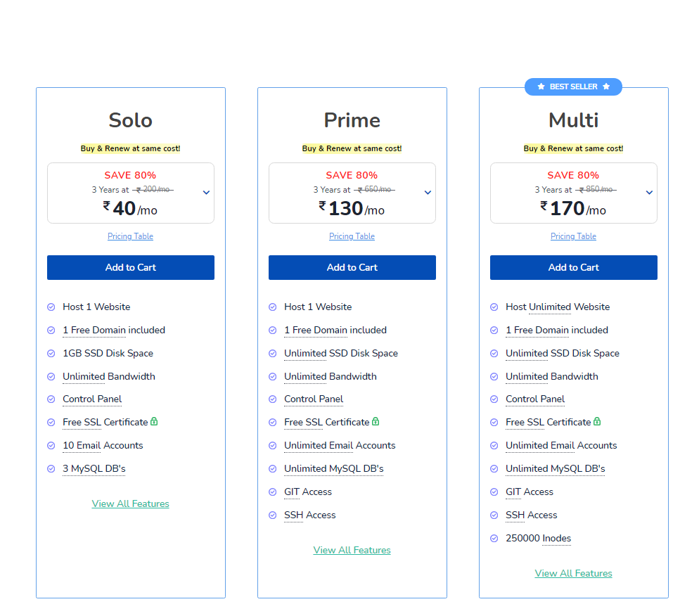This screenshot has height=616, width=699.
Task: Click check icon beside Solo's Host 1 Website
Action: coord(51,307)
